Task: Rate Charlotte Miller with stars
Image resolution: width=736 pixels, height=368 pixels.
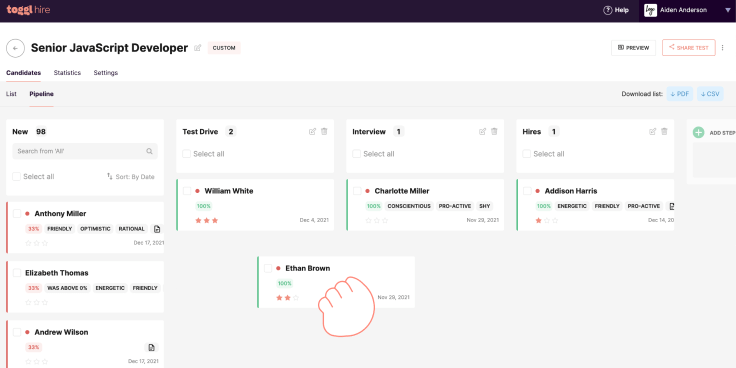Action: coord(377,220)
